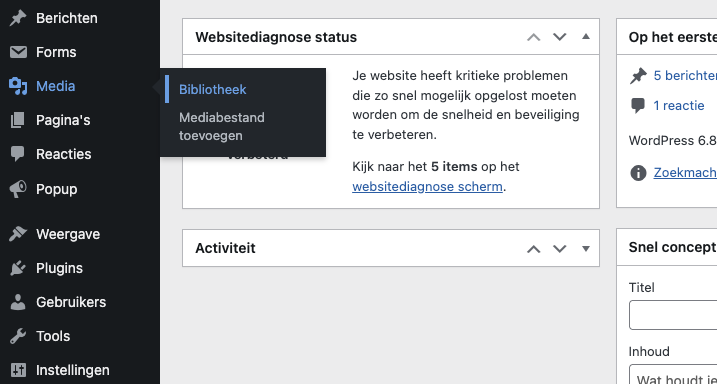717x384 pixels.
Task: Click the Tools wrench icon
Action: coord(18,336)
